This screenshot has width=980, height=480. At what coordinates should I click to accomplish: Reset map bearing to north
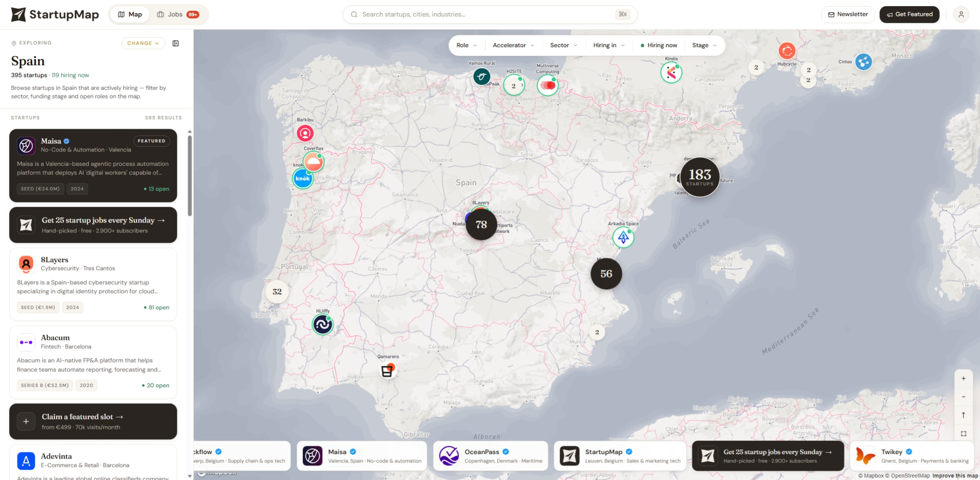pos(963,415)
